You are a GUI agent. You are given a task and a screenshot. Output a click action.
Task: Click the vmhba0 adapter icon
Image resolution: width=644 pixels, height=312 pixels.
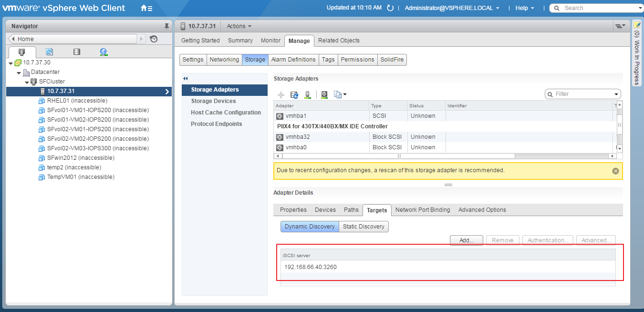[x=280, y=147]
